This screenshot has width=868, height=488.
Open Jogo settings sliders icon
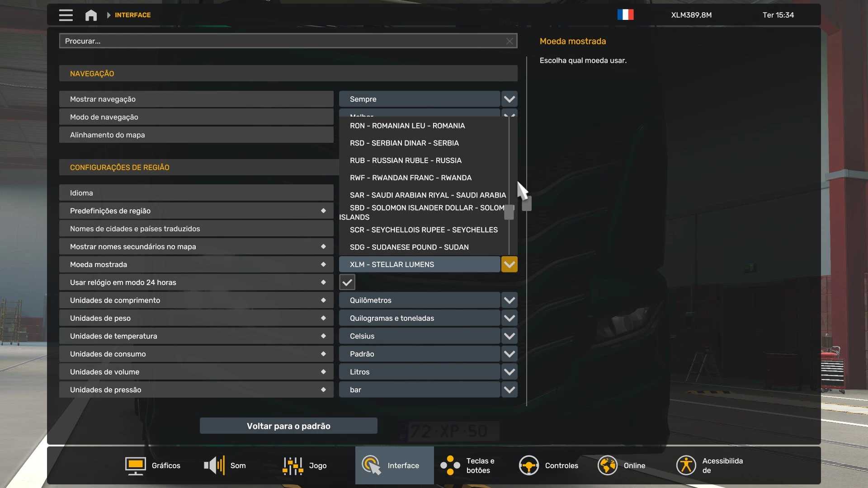click(292, 465)
